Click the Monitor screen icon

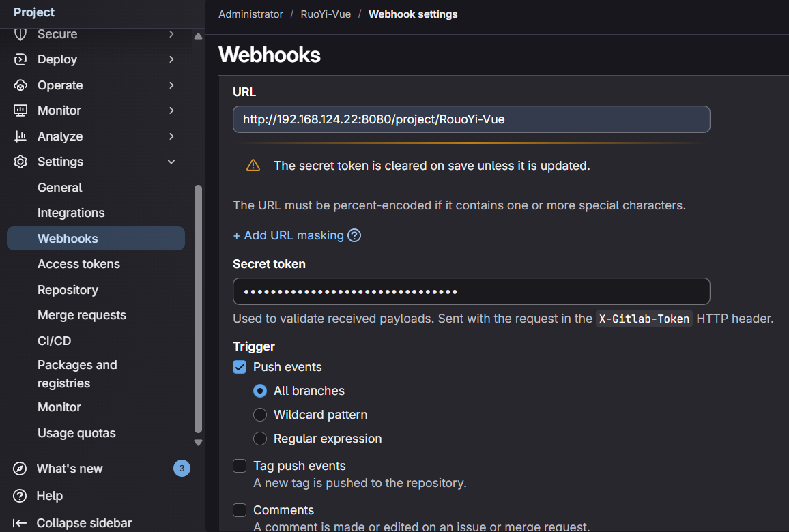(20, 110)
